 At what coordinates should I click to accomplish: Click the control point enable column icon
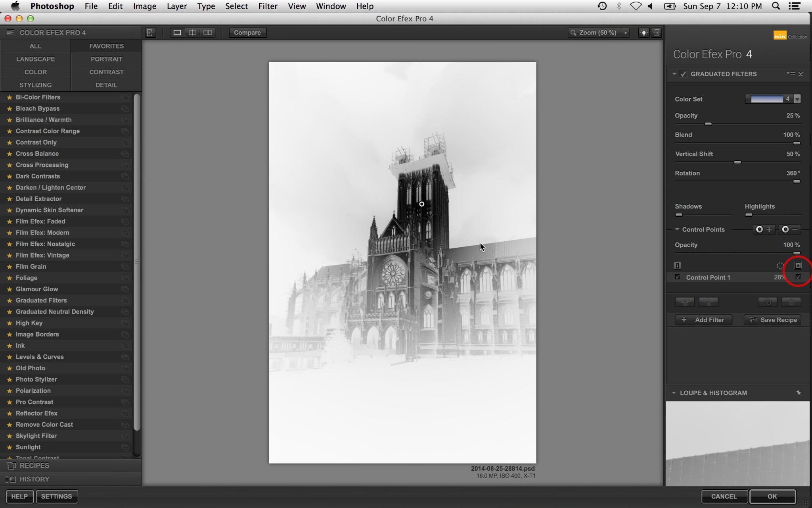(678, 266)
